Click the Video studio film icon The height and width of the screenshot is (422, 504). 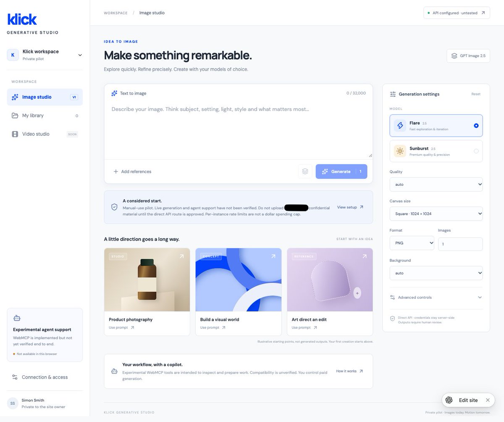(x=15, y=134)
